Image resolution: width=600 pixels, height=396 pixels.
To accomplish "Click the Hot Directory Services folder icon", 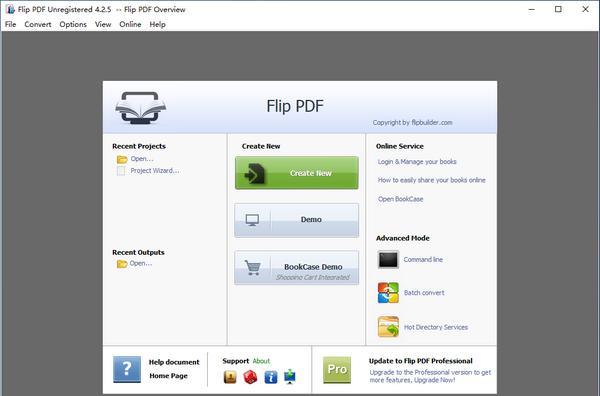I will 388,327.
